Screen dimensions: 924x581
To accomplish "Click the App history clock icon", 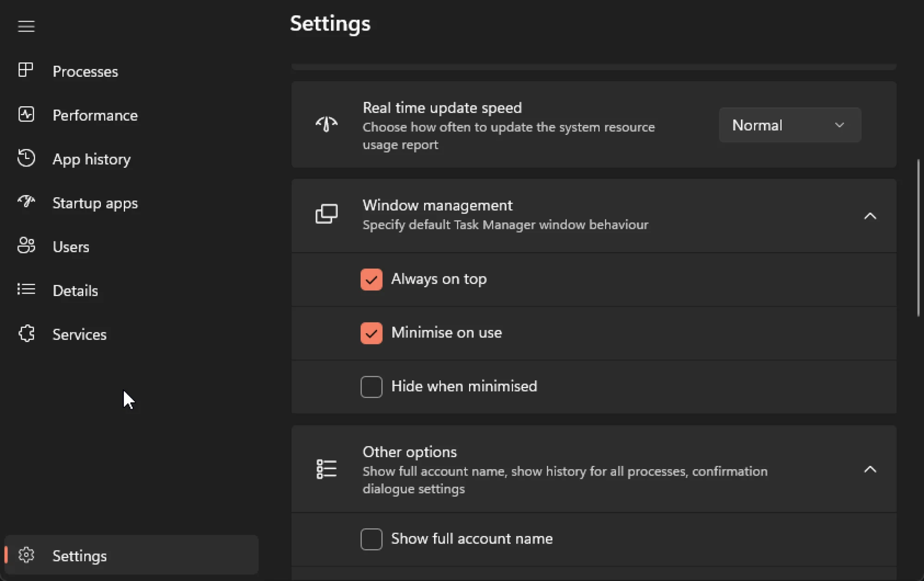I will [x=26, y=158].
